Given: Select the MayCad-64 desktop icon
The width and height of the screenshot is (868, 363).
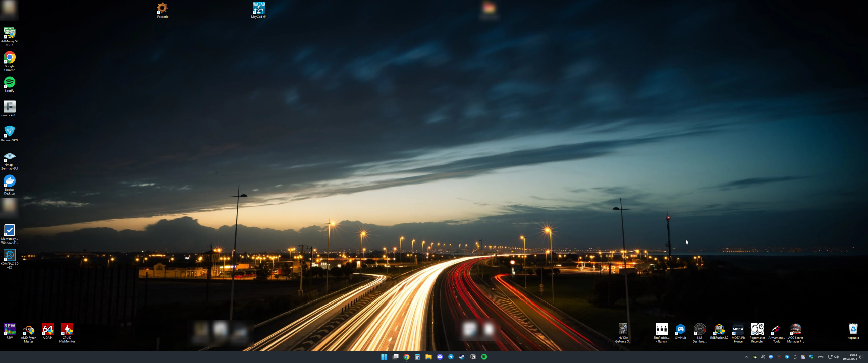Looking at the screenshot, I should click(258, 10).
